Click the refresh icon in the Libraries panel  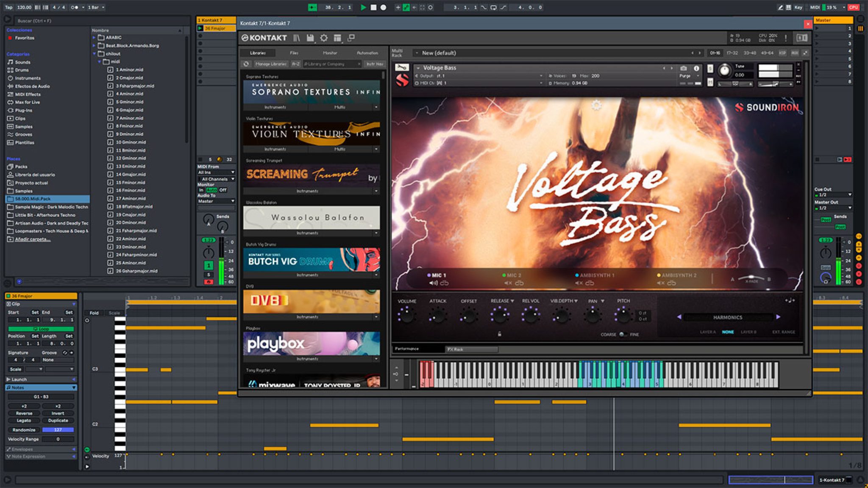pos(246,64)
